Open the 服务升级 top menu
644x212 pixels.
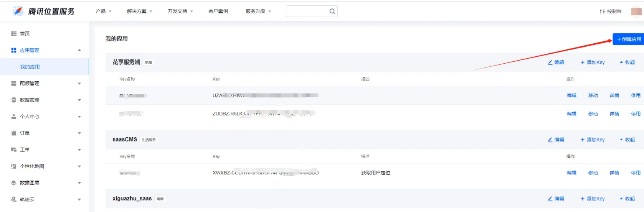pos(258,11)
